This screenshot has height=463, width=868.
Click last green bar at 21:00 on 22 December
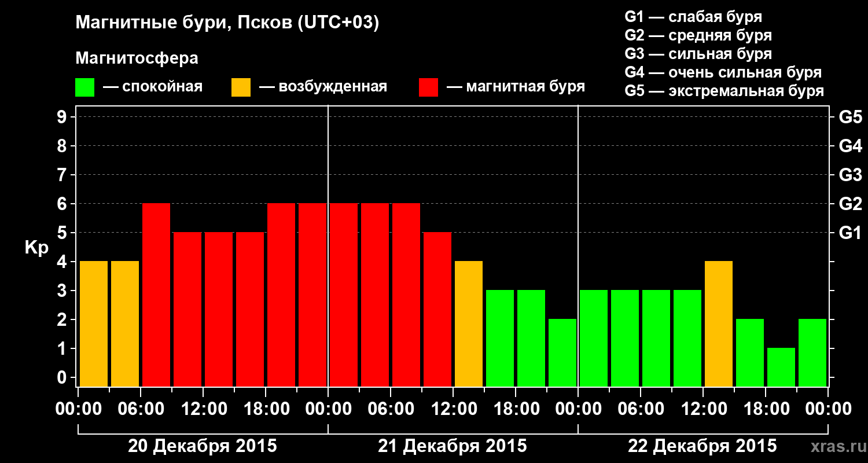point(812,353)
